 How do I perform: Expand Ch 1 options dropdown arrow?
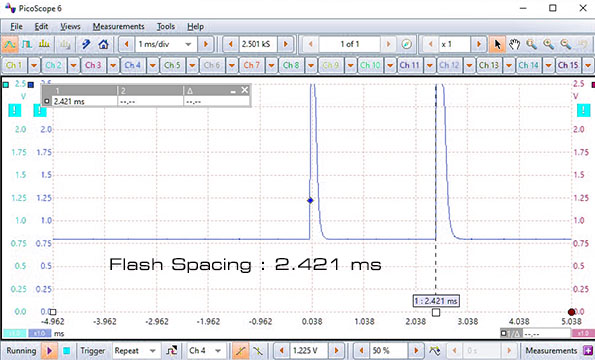point(34,65)
